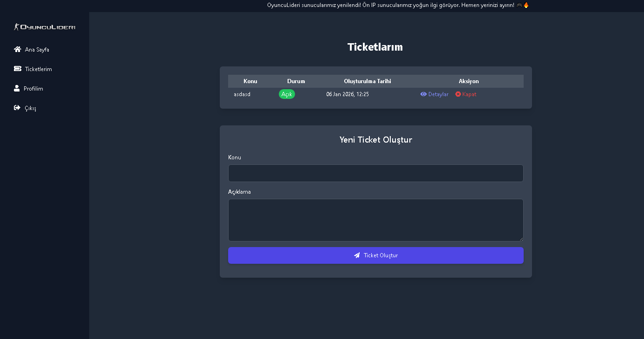Viewport: 644px width, 339px height.
Task: Click the date 06 Jan 2026, 12:25
Action: click(x=348, y=94)
